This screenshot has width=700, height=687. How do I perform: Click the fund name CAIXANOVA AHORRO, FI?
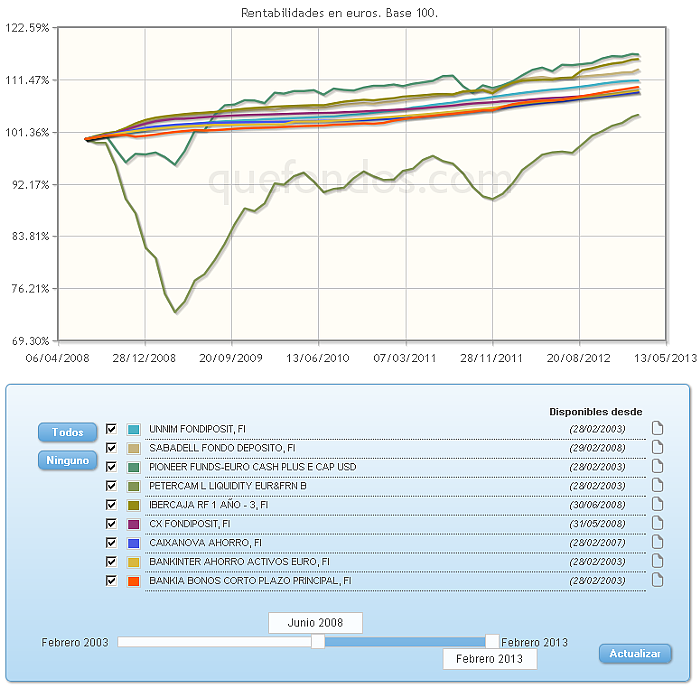click(x=205, y=543)
